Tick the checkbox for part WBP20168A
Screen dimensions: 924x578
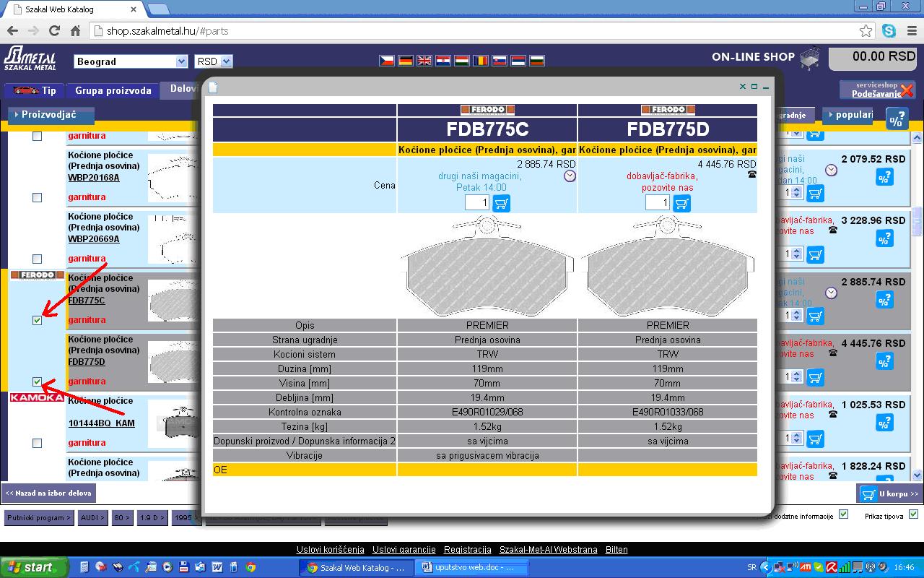tap(38, 197)
